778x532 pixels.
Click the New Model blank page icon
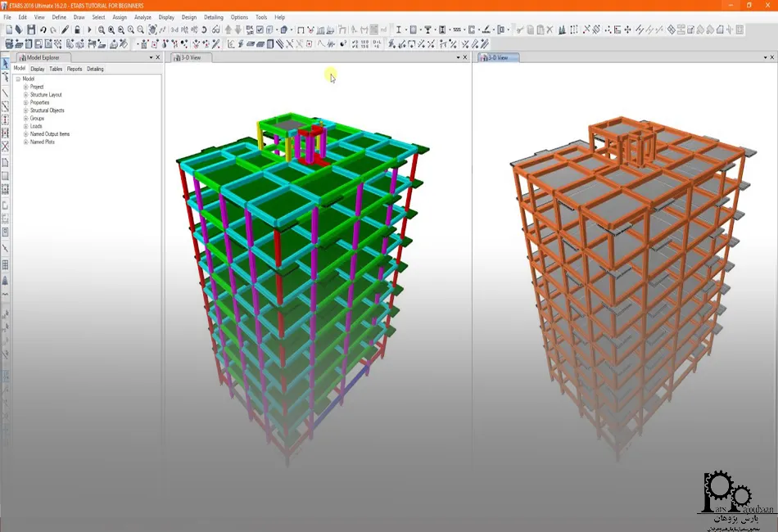click(8, 30)
